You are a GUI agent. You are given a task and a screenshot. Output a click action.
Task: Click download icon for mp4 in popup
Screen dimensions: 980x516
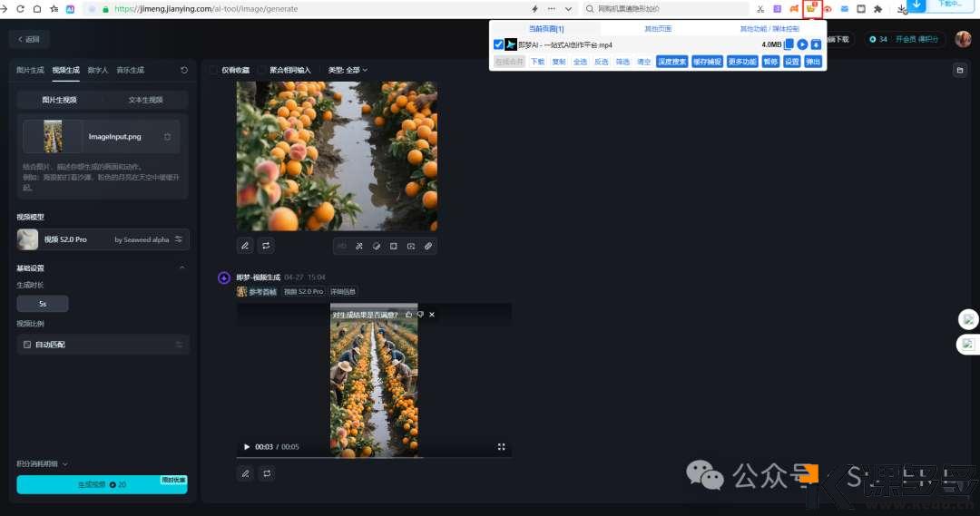[817, 44]
